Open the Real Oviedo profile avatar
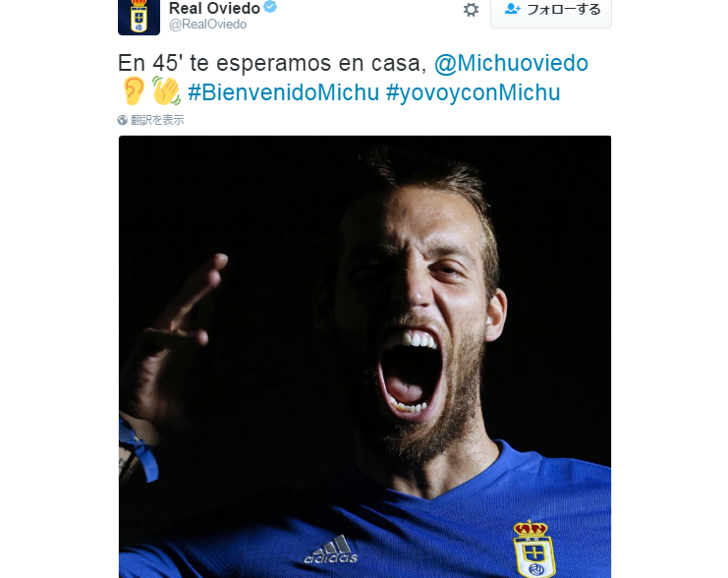 coord(139,17)
